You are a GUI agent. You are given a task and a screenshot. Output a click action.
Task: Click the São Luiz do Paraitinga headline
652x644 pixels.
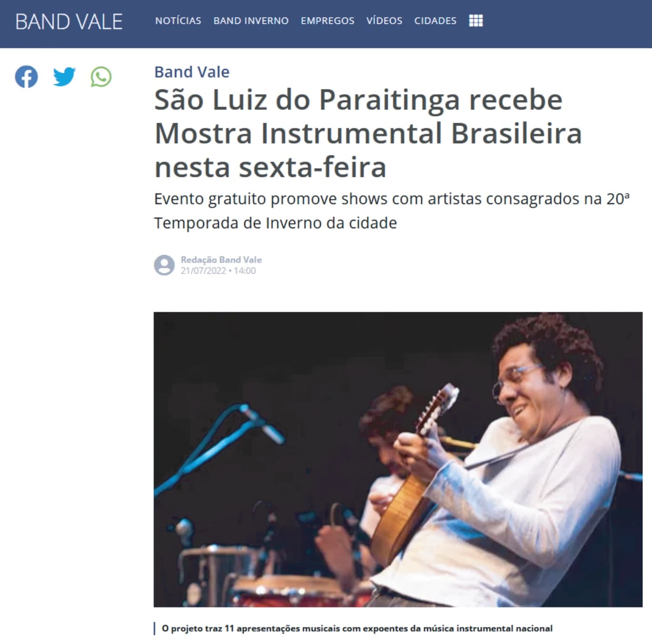pos(368,133)
